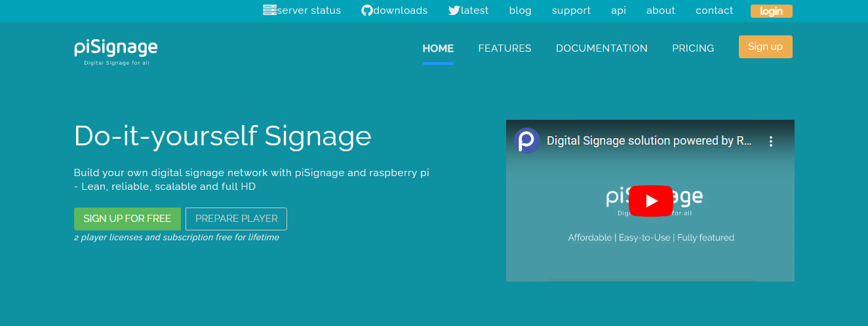Screen dimensions: 868x326
Task: Click the Twitter bird icon
Action: point(454,10)
